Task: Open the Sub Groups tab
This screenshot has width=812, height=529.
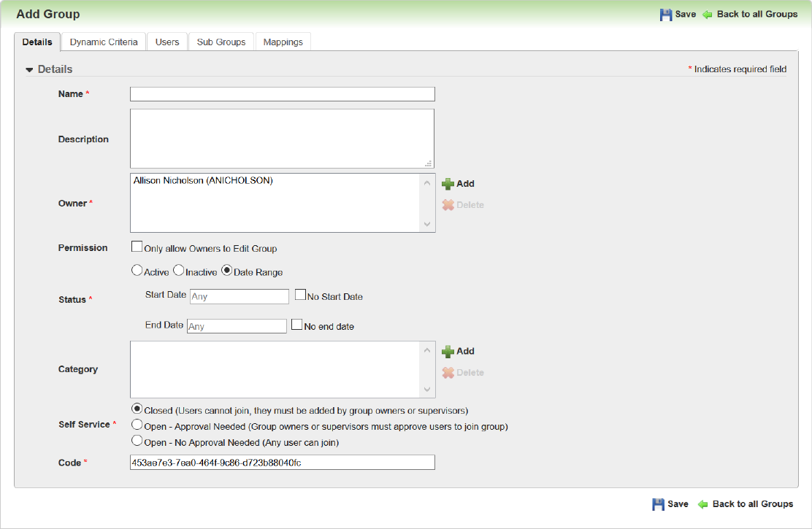Action: tap(221, 42)
